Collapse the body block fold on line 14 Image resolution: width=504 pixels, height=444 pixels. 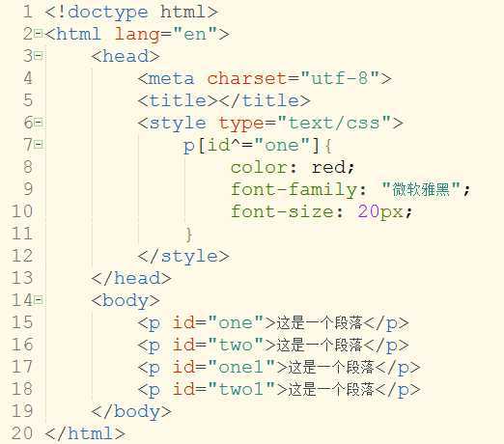point(39,300)
